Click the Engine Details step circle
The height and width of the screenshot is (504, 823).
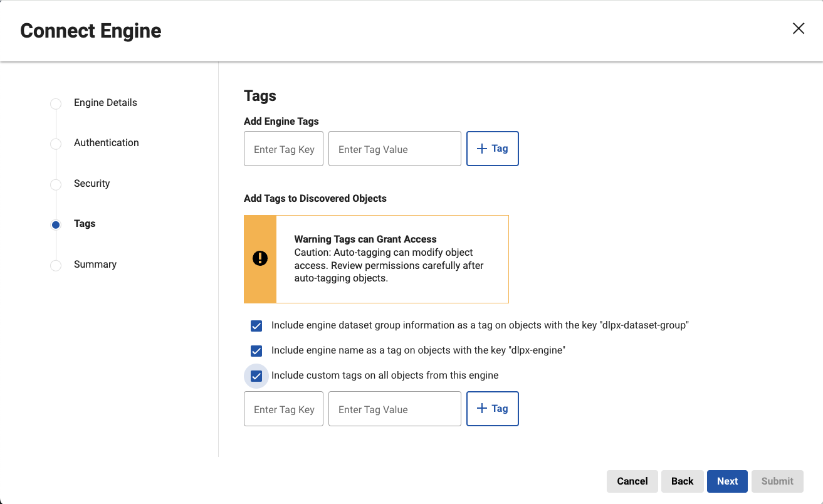click(x=56, y=103)
